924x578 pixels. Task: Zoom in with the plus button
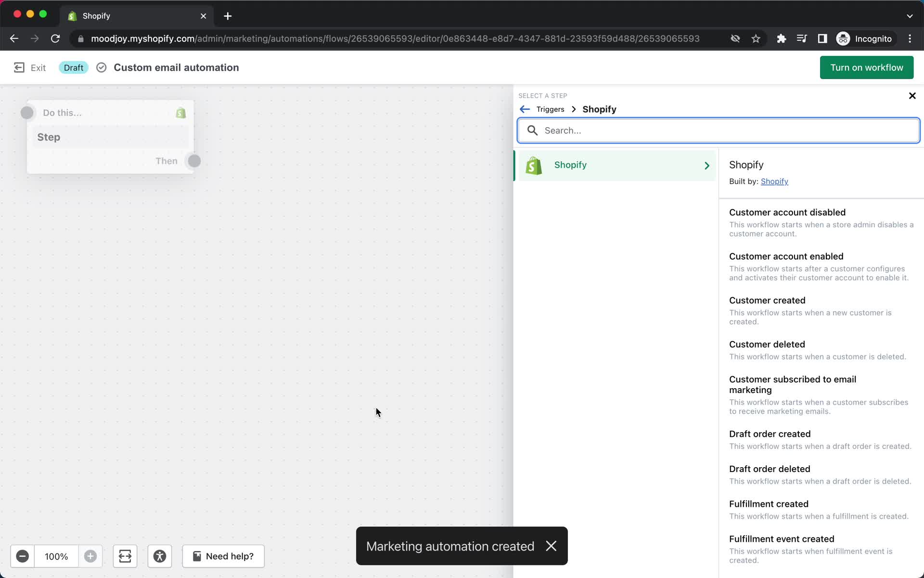point(90,556)
